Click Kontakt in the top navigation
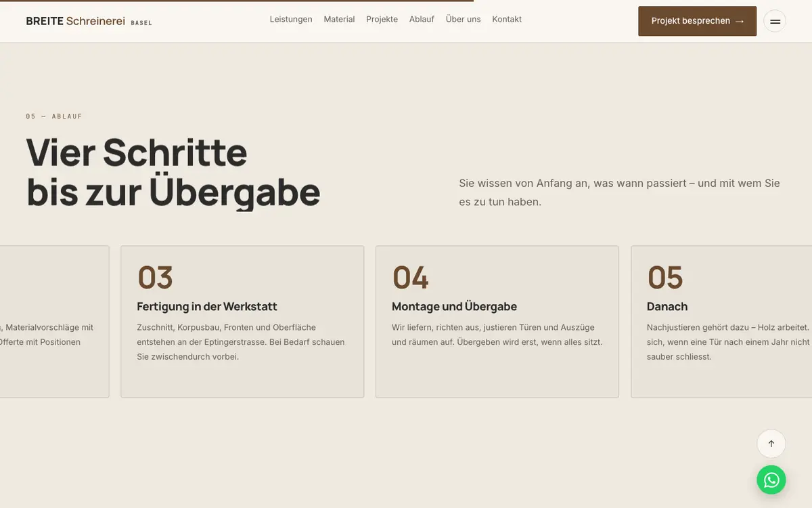The image size is (812, 508). [x=507, y=19]
